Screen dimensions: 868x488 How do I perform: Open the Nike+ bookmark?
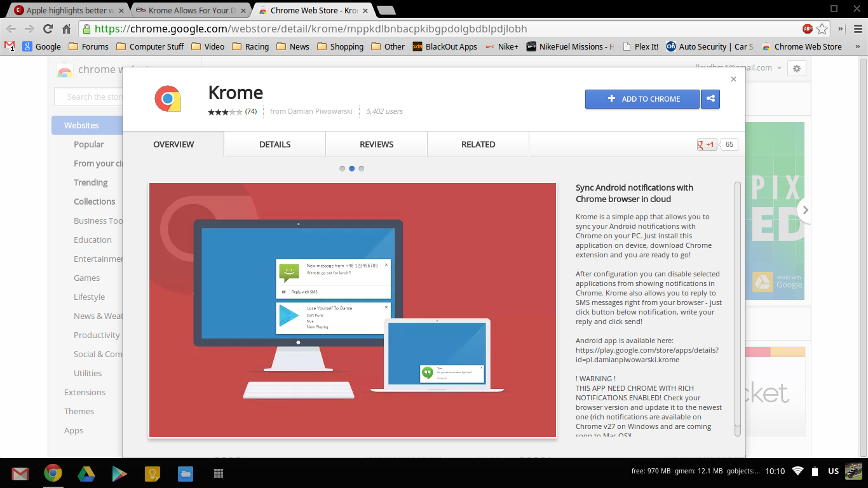502,46
